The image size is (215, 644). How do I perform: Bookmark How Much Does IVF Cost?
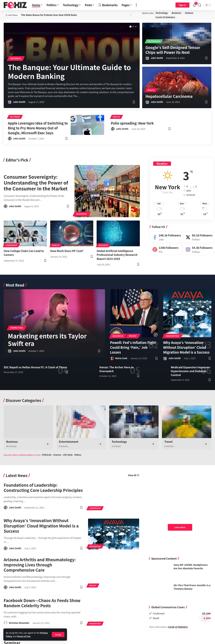[92, 256]
